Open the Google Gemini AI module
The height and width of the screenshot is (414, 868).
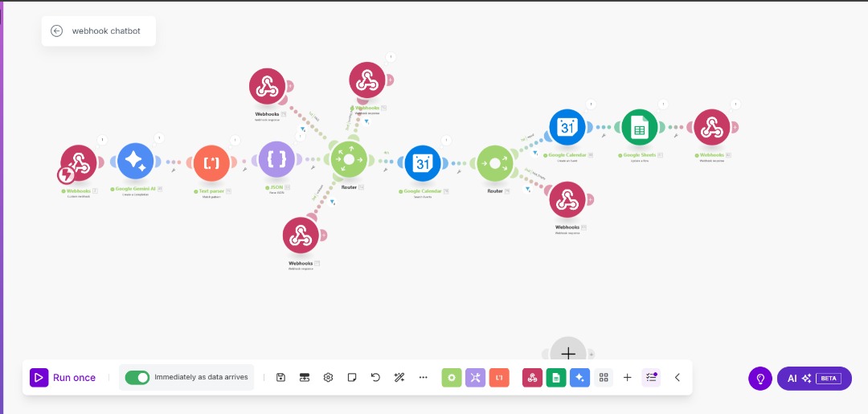136,161
